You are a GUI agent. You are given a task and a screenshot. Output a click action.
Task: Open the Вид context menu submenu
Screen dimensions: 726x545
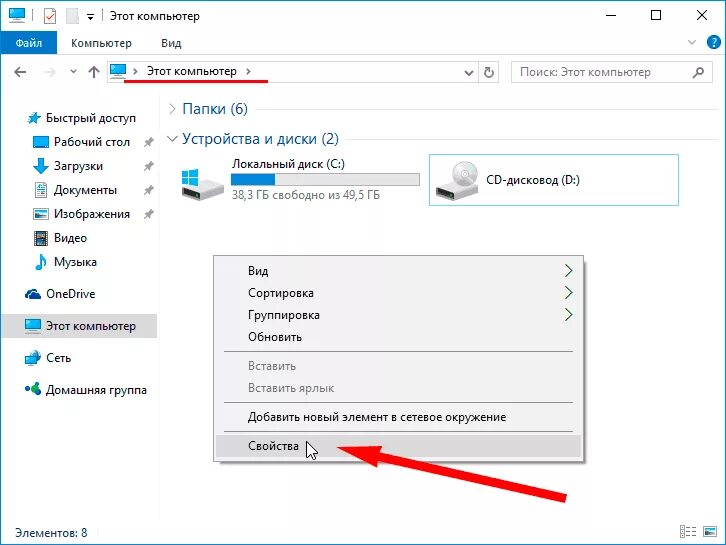pyautogui.click(x=398, y=270)
